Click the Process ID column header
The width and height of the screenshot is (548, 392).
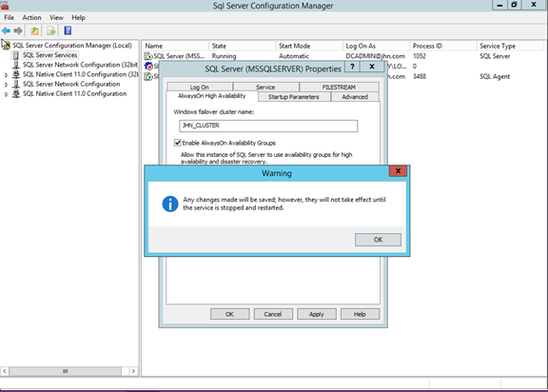pyautogui.click(x=443, y=46)
